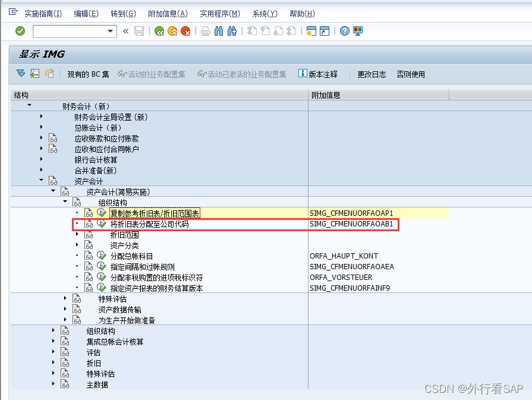Click the red Cancel icon in the toolbar
This screenshot has height=400, width=532.
tap(186, 32)
